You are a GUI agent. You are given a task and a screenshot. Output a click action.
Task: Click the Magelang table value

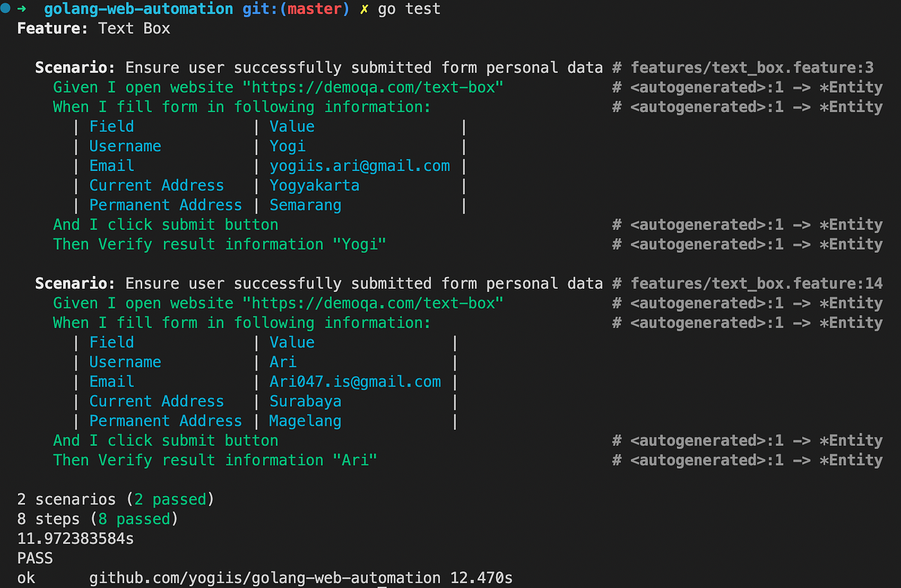click(x=306, y=421)
